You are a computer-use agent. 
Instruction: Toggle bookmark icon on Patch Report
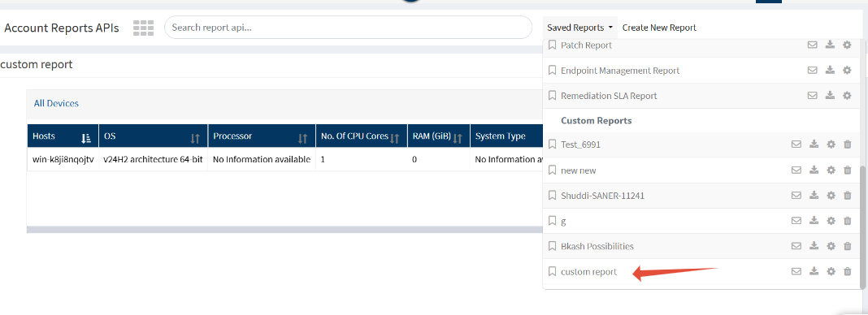552,45
